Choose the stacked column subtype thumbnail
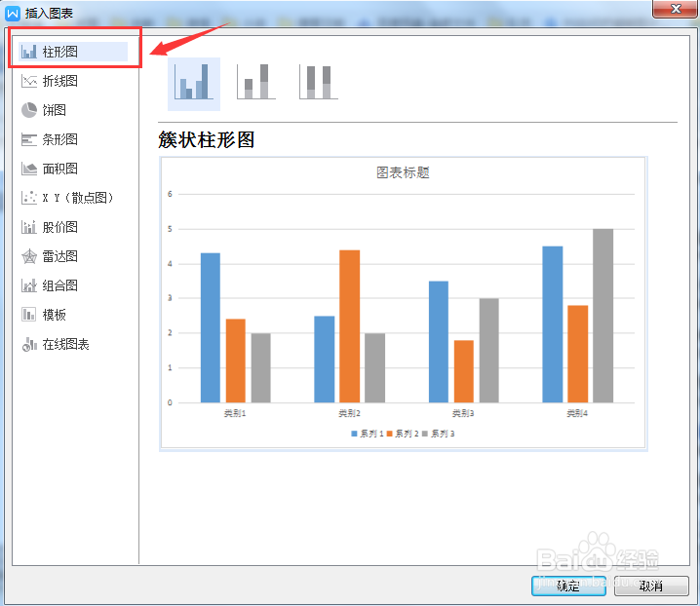The height and width of the screenshot is (606, 700). tap(256, 82)
